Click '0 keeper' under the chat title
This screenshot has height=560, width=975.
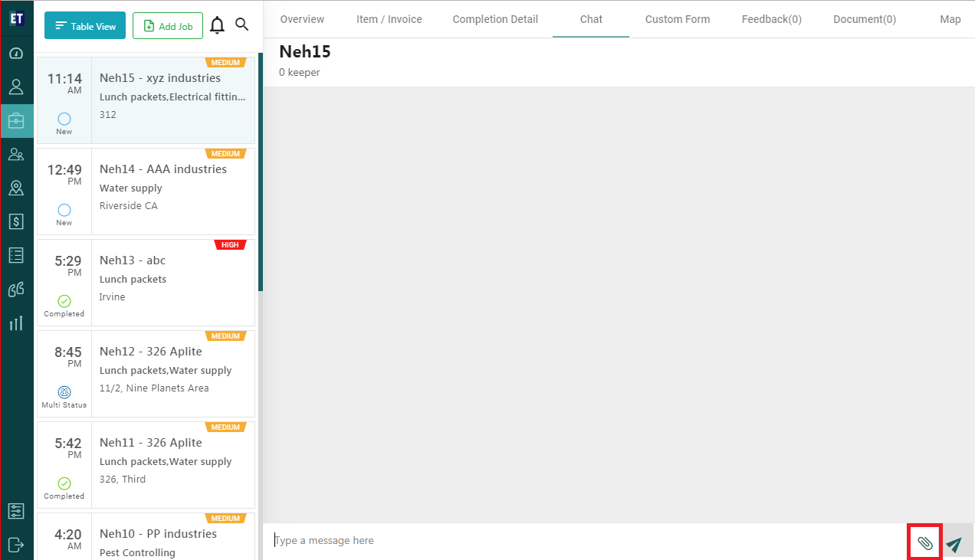[x=300, y=73]
